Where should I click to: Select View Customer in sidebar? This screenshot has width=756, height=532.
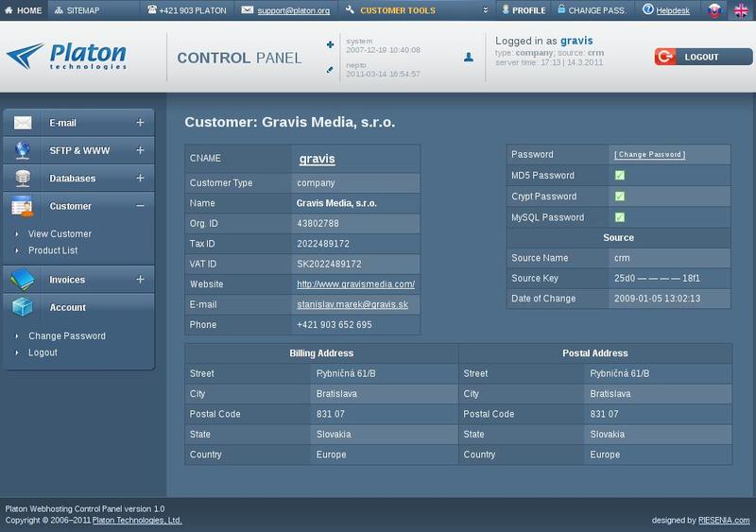(x=60, y=234)
